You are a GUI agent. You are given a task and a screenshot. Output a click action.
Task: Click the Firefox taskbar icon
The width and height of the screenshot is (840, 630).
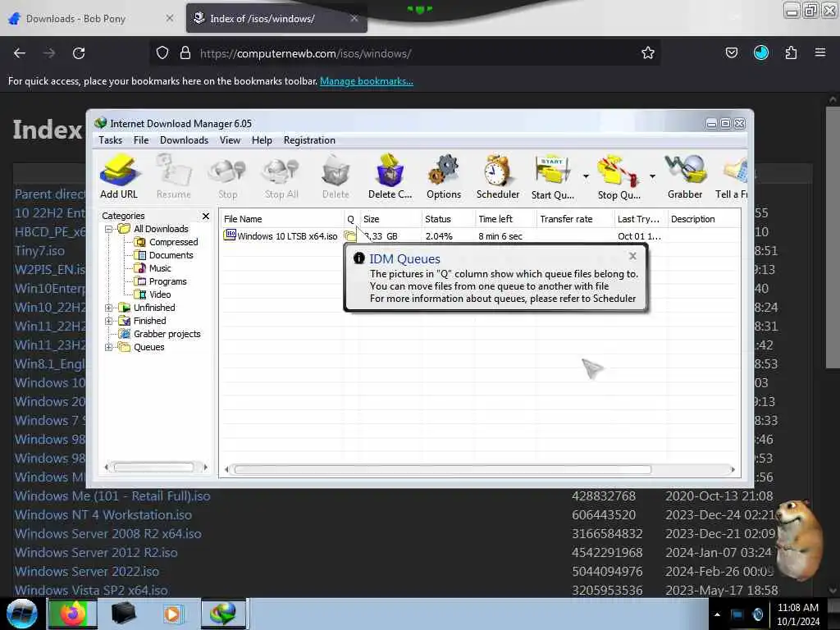pos(73,614)
